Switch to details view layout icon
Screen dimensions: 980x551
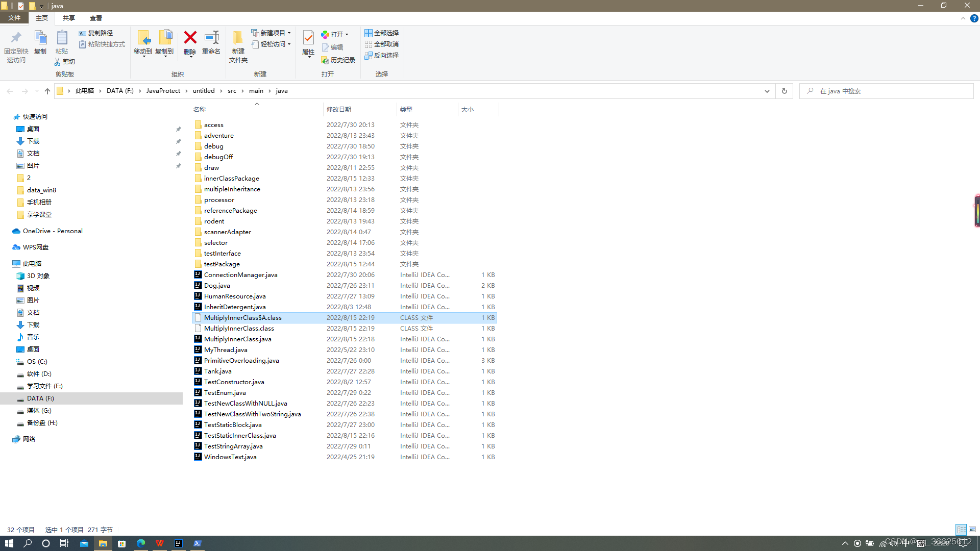pos(961,530)
